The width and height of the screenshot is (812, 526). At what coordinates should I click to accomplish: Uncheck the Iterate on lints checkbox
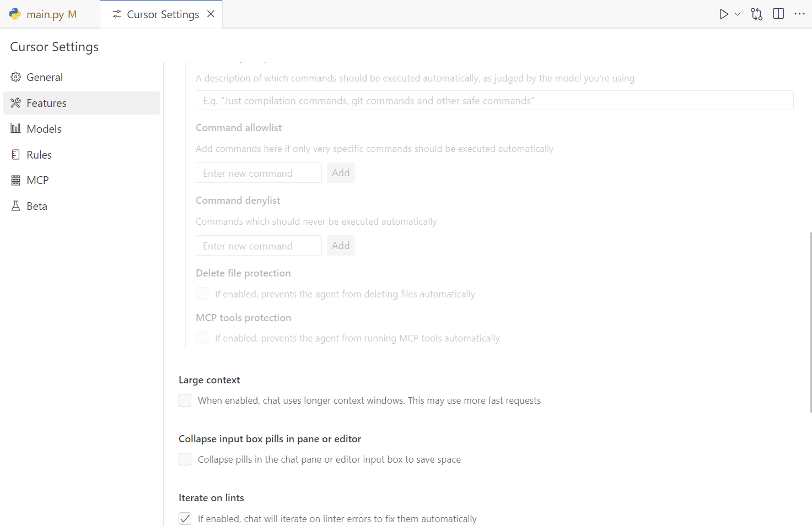tap(185, 518)
